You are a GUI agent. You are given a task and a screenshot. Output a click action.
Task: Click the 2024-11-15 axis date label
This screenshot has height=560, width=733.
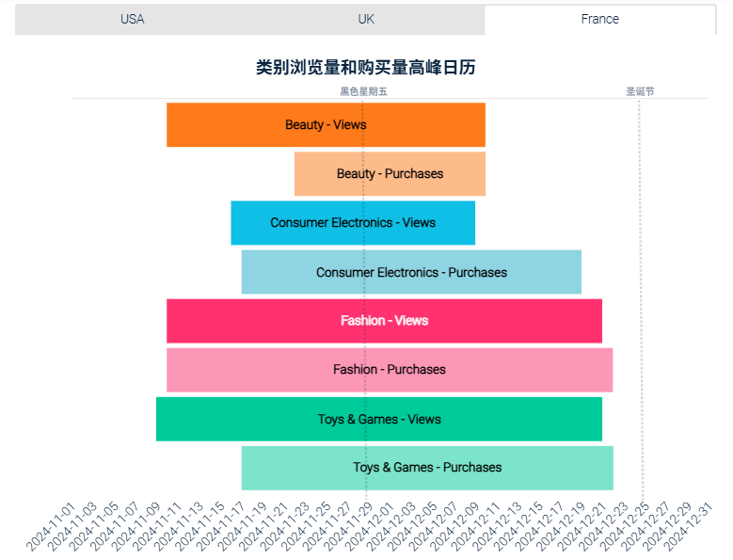[200, 526]
